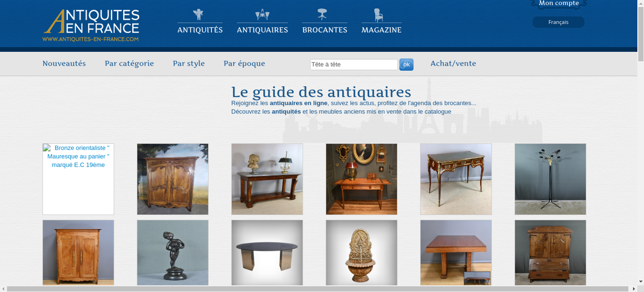Open Mon compte in the header
This screenshot has height=292, width=644.
click(559, 3)
